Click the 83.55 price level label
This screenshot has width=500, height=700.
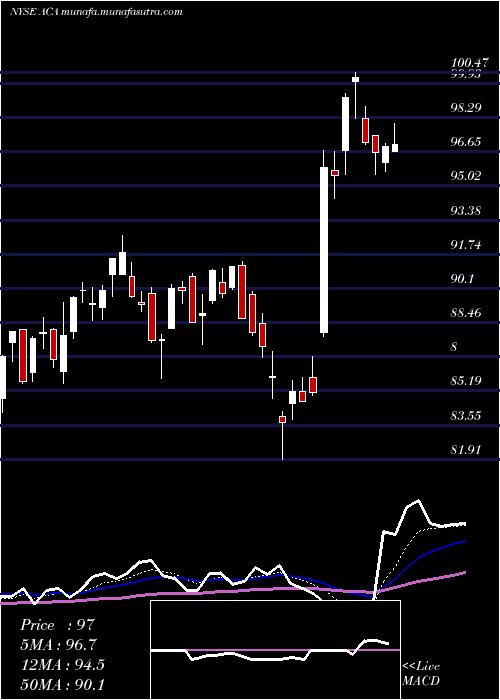coord(466,416)
